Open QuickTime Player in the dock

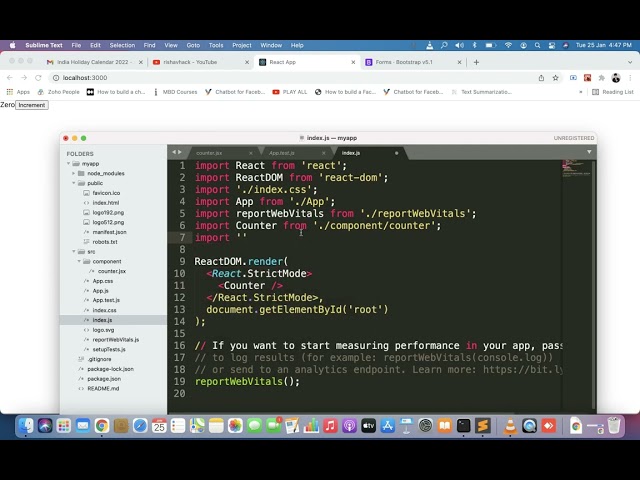tap(529, 426)
